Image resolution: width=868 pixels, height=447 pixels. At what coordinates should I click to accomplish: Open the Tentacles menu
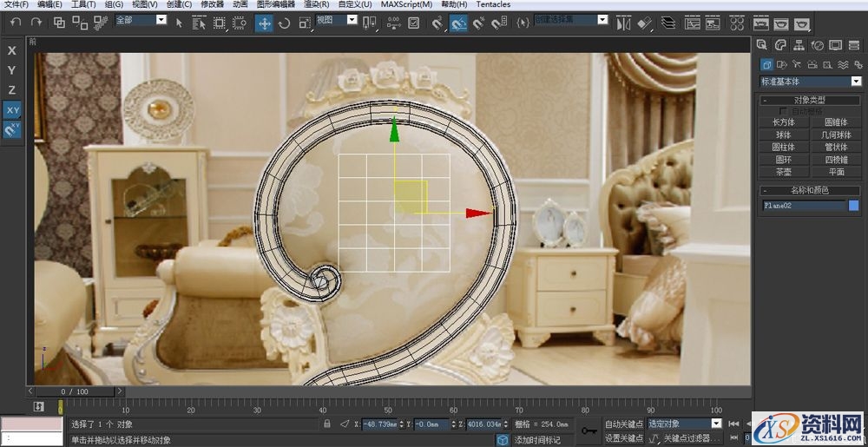493,4
